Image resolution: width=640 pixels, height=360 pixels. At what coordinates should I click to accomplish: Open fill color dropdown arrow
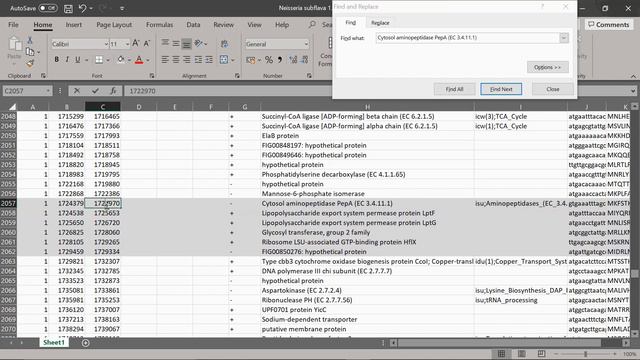coord(129,60)
